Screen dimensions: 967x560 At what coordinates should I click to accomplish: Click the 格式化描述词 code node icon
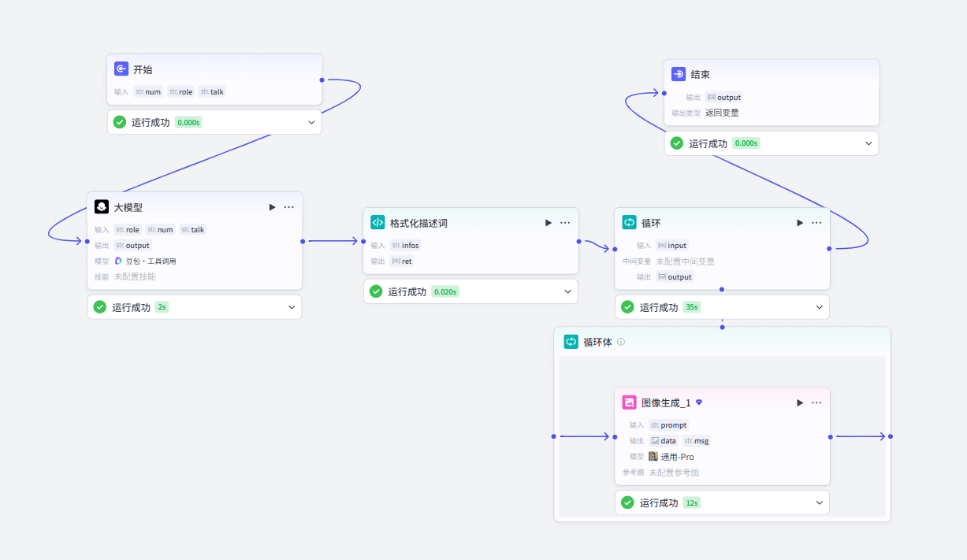coord(378,223)
